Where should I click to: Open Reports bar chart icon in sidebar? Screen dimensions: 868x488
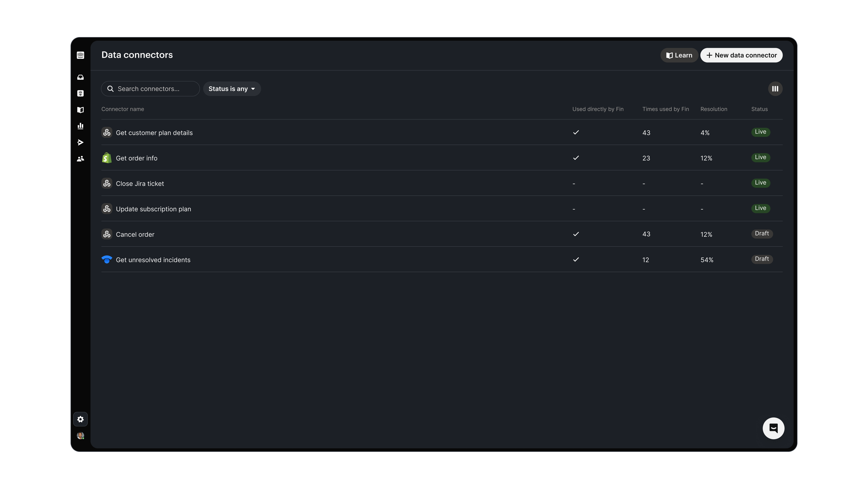coord(80,126)
